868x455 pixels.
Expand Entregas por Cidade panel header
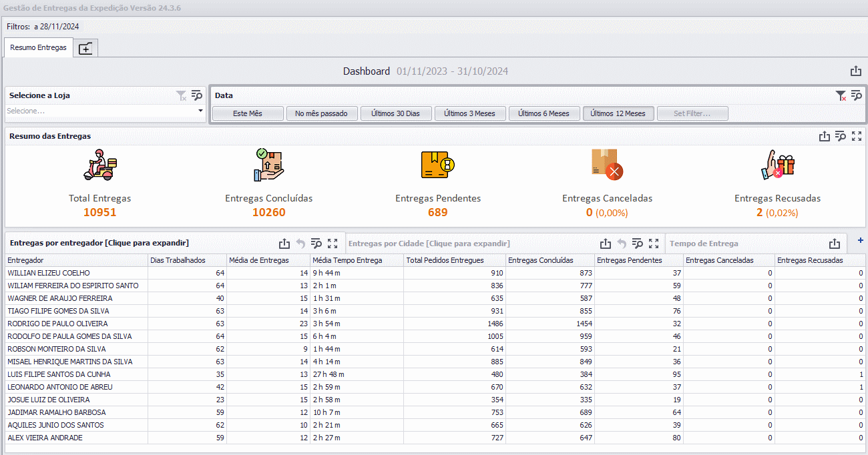tap(429, 244)
